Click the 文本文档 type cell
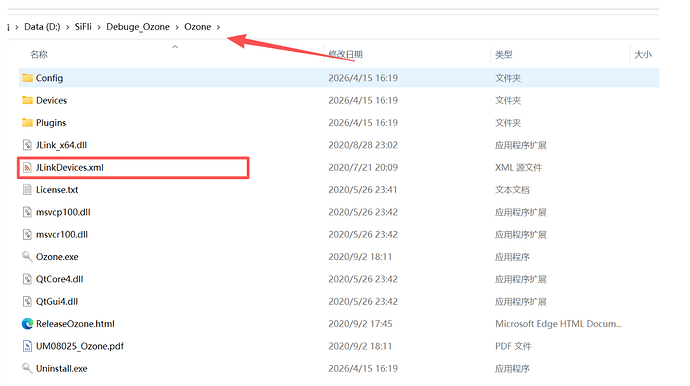Viewport: 690px width, 386px height. click(512, 190)
